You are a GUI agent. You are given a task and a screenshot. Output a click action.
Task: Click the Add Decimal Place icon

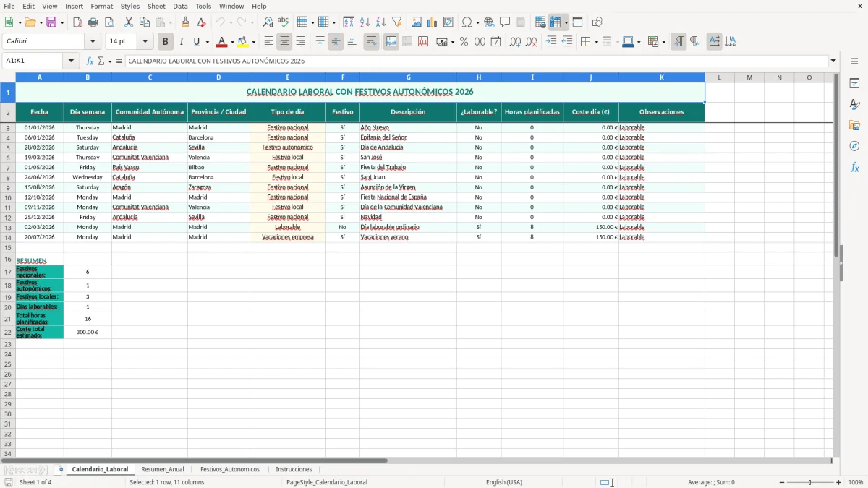(515, 42)
